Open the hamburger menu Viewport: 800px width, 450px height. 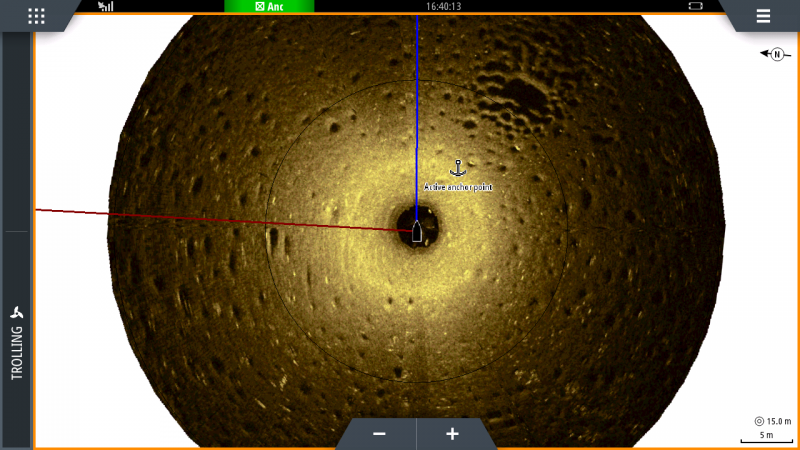pos(763,16)
